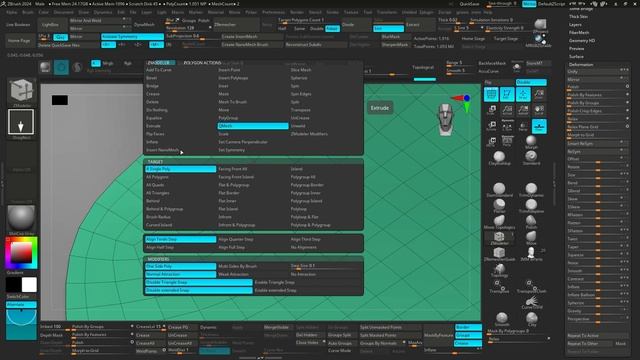
Task: Expand the FiberMesh subpalette
Action: [579, 33]
